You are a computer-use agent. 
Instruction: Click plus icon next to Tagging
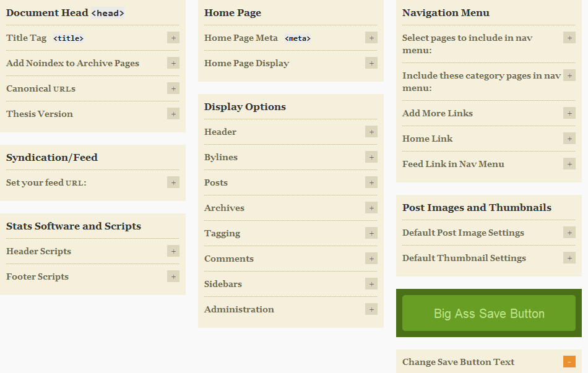coord(371,234)
